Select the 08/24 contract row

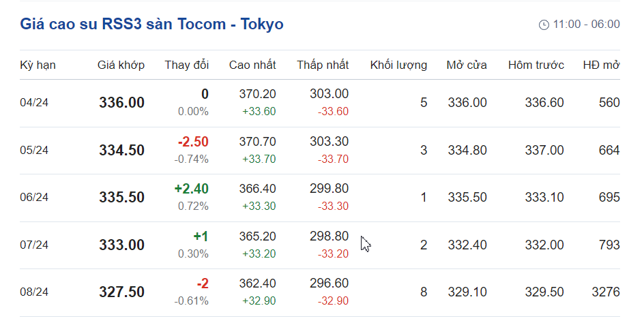34,292
